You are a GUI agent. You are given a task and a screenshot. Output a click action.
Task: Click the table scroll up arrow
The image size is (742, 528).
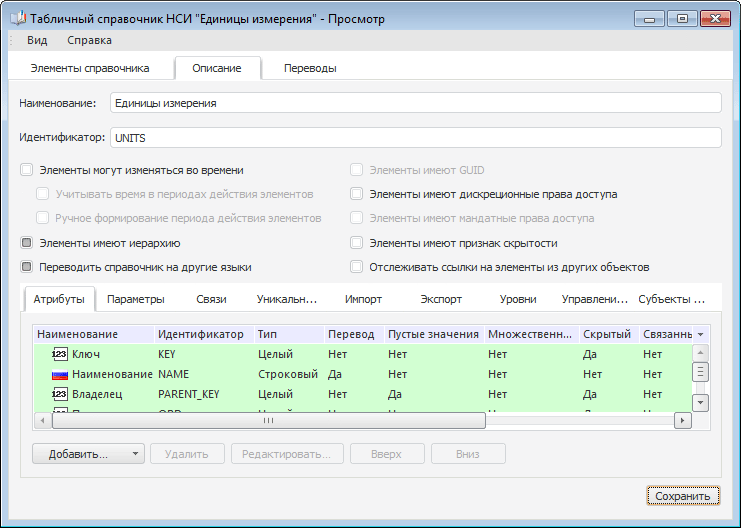700,352
